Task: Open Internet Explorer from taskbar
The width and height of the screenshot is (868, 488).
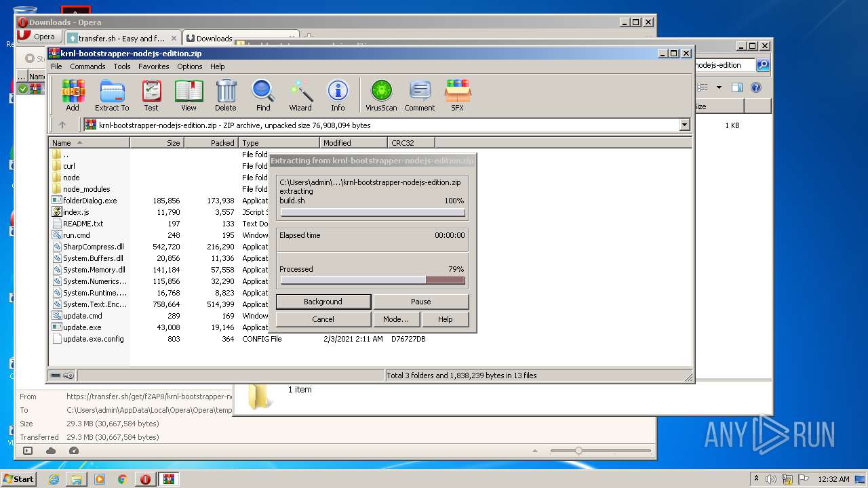Action: tap(54, 479)
